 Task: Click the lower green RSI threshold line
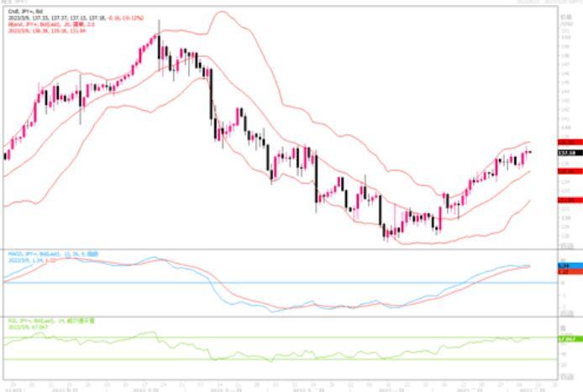pos(252,359)
